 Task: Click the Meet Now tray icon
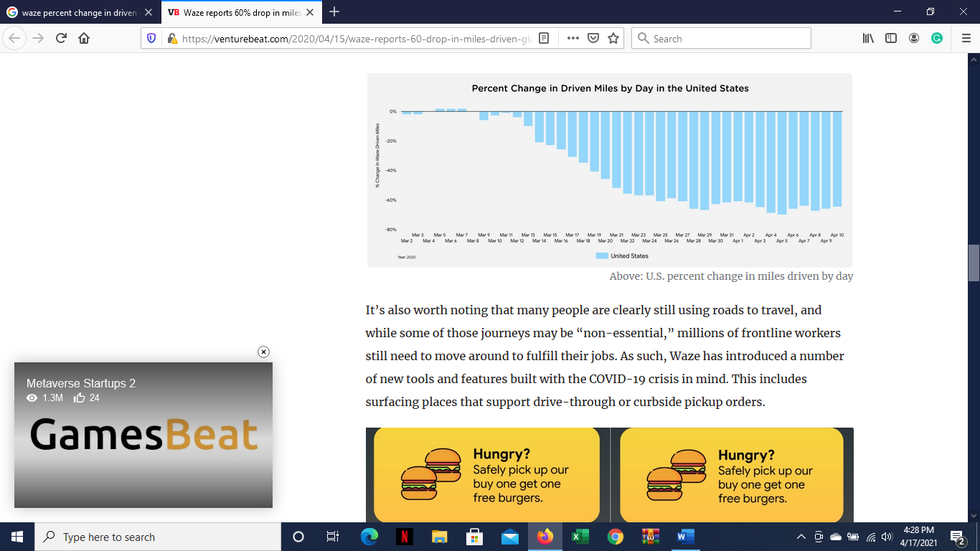point(819,537)
